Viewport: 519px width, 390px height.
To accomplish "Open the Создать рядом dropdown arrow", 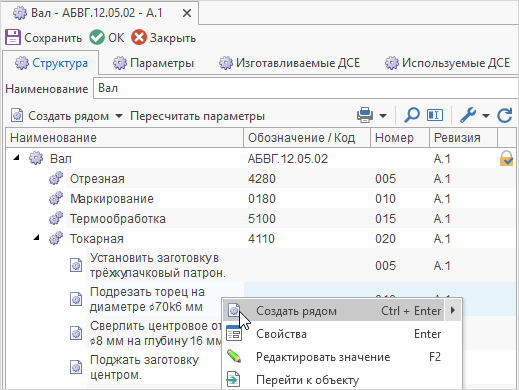I will [x=119, y=116].
